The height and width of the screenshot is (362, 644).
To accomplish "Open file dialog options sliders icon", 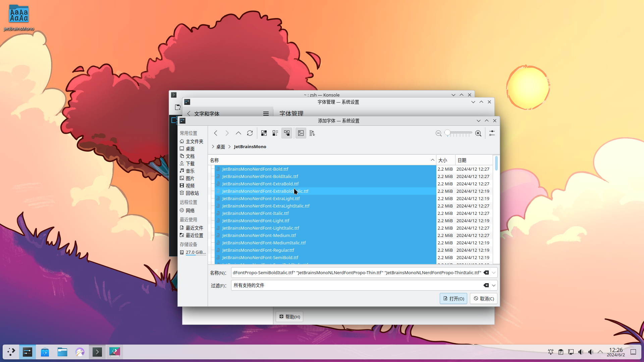I will pos(492,133).
